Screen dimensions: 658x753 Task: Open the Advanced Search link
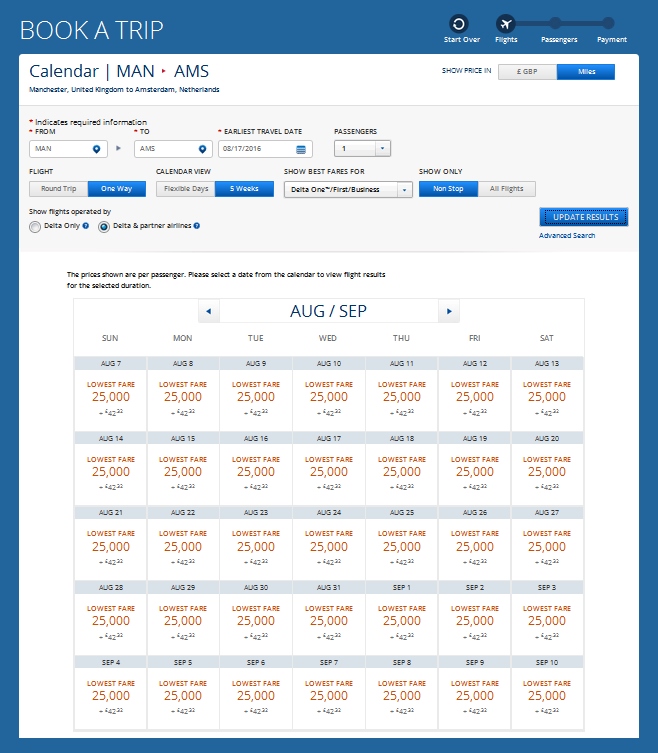pyautogui.click(x=567, y=236)
